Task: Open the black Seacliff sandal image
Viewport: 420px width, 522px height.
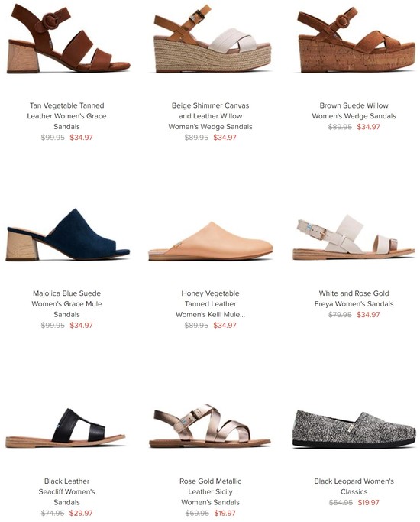Action: tap(66, 428)
